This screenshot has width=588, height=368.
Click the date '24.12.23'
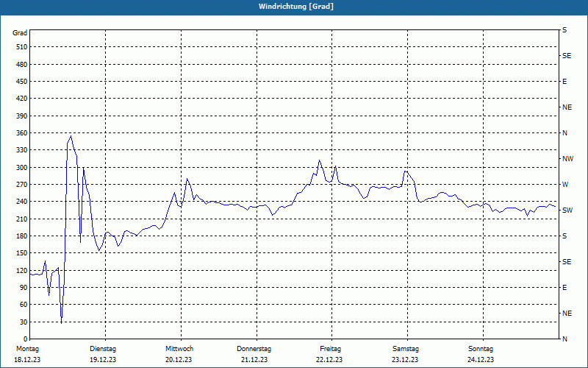[x=481, y=360]
